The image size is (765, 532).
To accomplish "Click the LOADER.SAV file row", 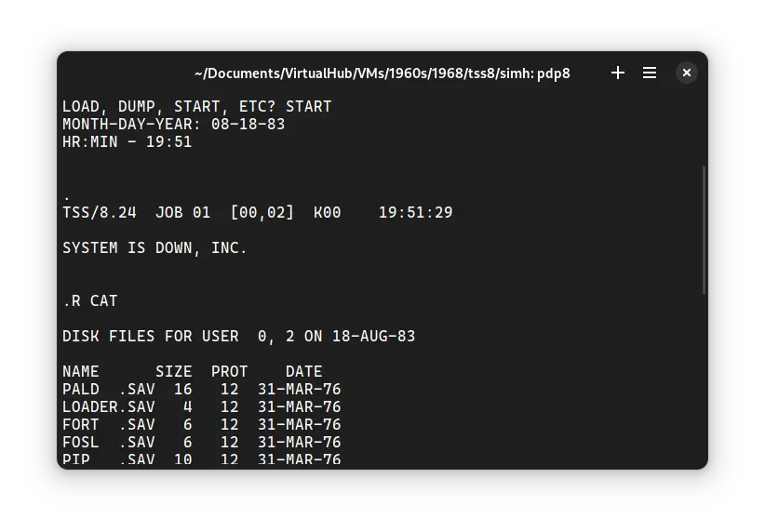I will coord(201,406).
